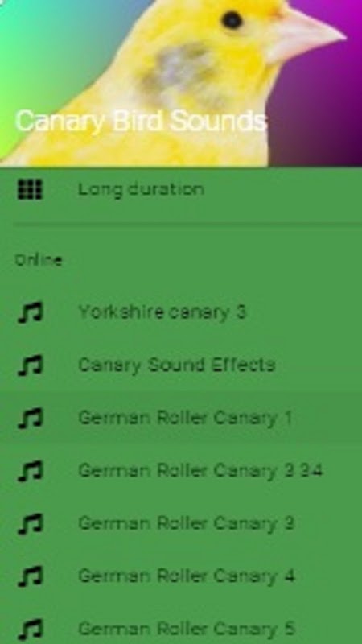Click music note icon for German Roller Canary 1
Screen dimensions: 362x644
click(30, 418)
